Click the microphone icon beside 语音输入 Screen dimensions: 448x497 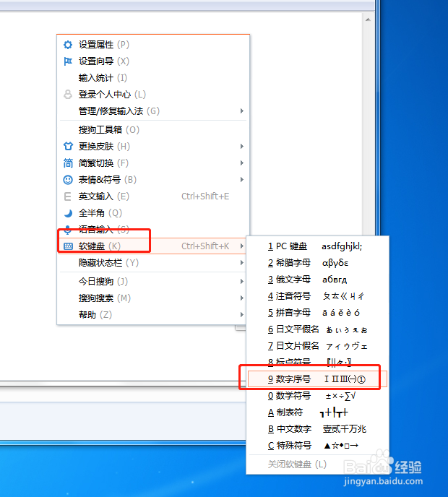67,230
